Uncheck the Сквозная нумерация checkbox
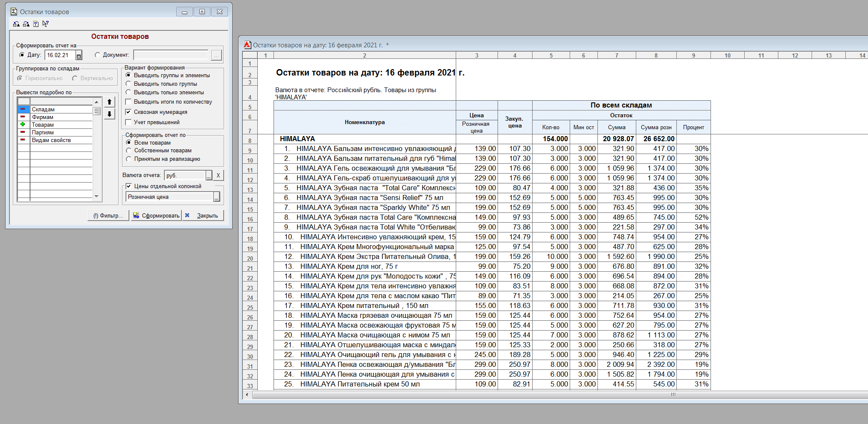 point(128,112)
